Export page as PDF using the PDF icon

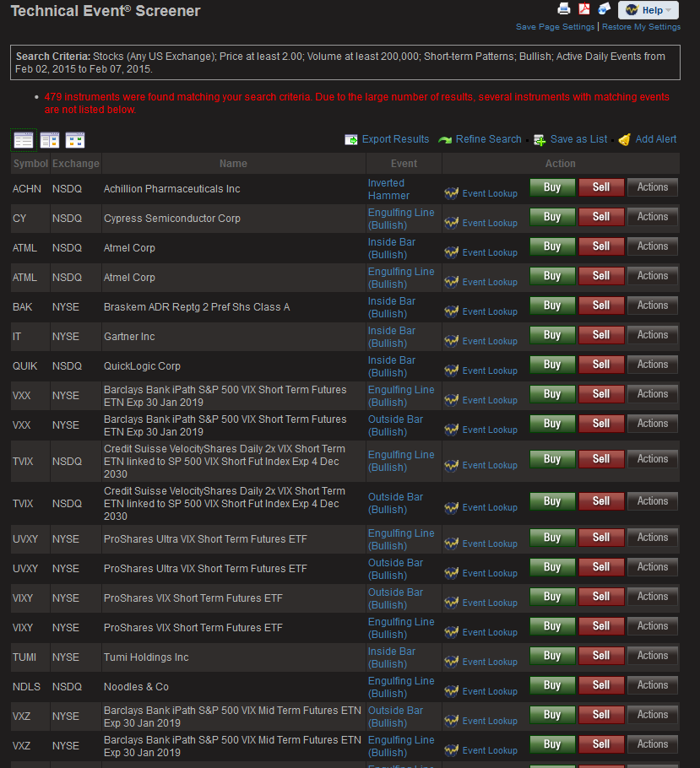584,9
